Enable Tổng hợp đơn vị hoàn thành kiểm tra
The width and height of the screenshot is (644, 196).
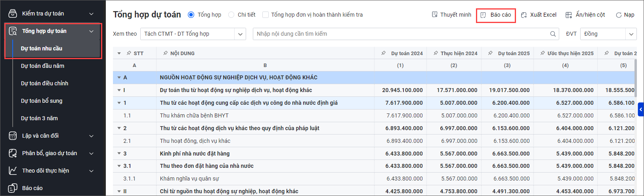click(266, 15)
